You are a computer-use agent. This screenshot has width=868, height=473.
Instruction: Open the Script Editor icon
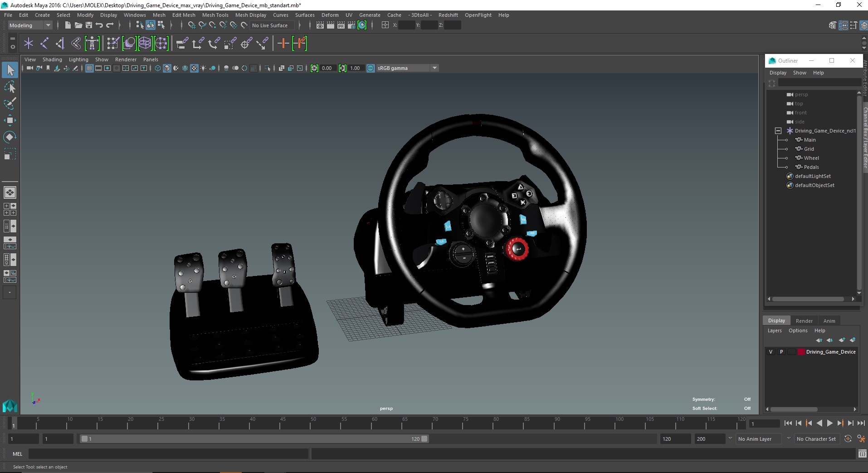tap(862, 453)
